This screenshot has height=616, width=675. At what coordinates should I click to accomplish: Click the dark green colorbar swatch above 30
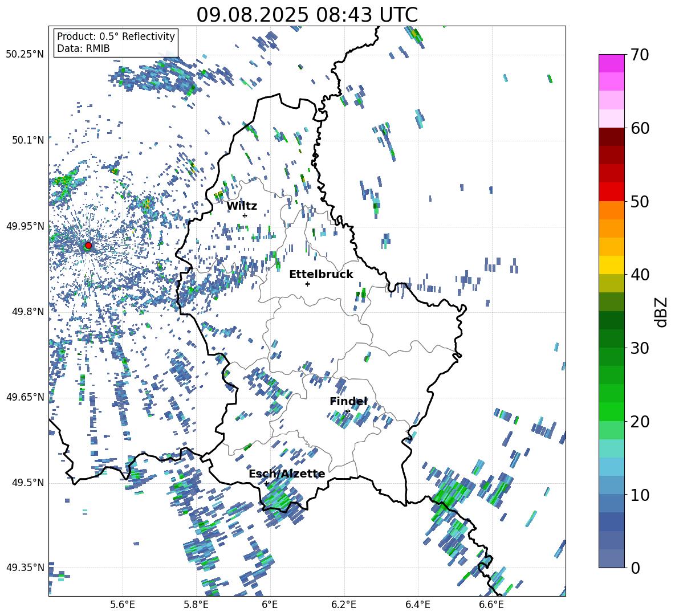coord(612,338)
